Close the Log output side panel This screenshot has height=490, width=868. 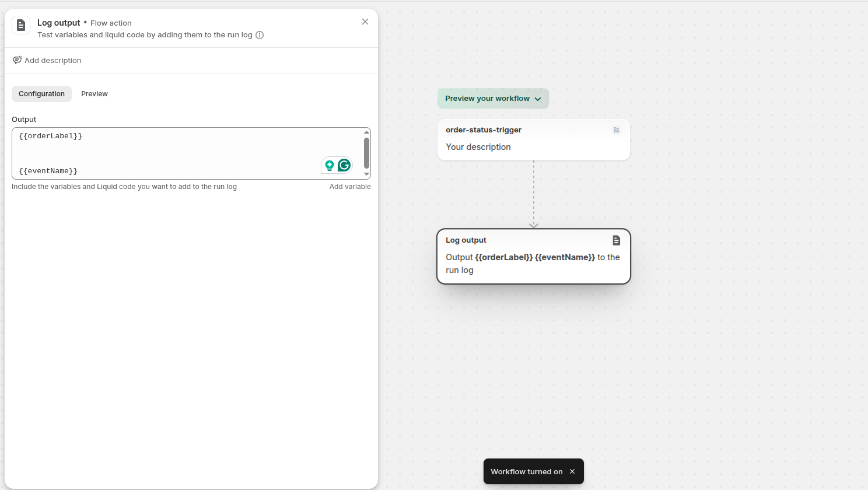point(365,22)
